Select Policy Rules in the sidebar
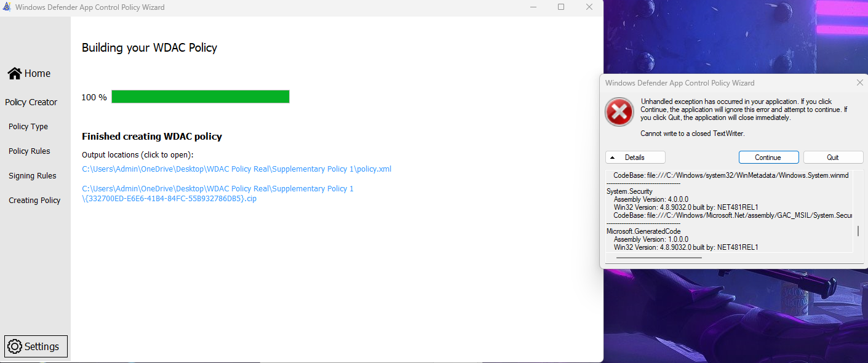This screenshot has height=363, width=868. (x=28, y=151)
